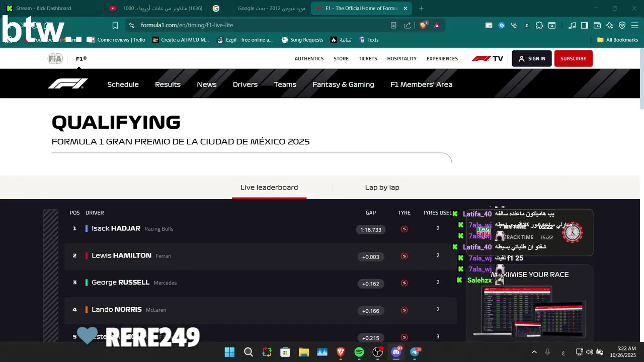Open Brave Wallet icon
The image size is (644, 362).
(x=597, y=25)
